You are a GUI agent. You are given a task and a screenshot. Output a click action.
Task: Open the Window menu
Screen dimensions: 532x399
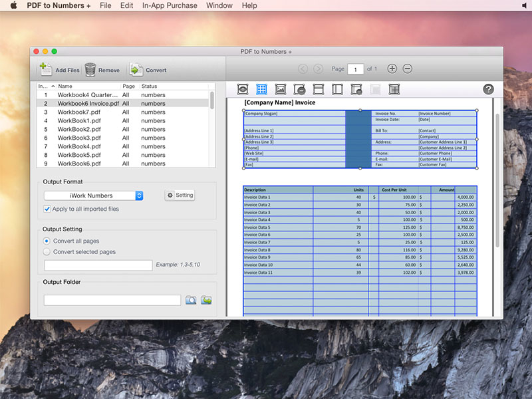click(x=219, y=5)
